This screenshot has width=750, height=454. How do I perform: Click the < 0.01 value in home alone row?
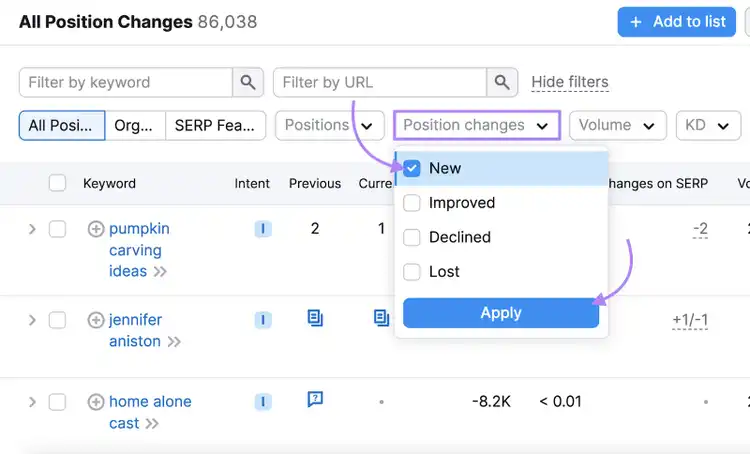coord(560,402)
